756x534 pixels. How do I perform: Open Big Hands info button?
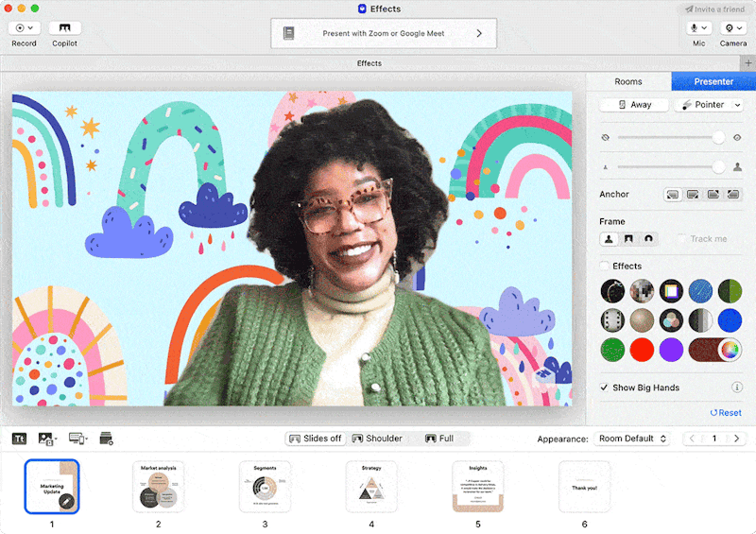coord(737,388)
